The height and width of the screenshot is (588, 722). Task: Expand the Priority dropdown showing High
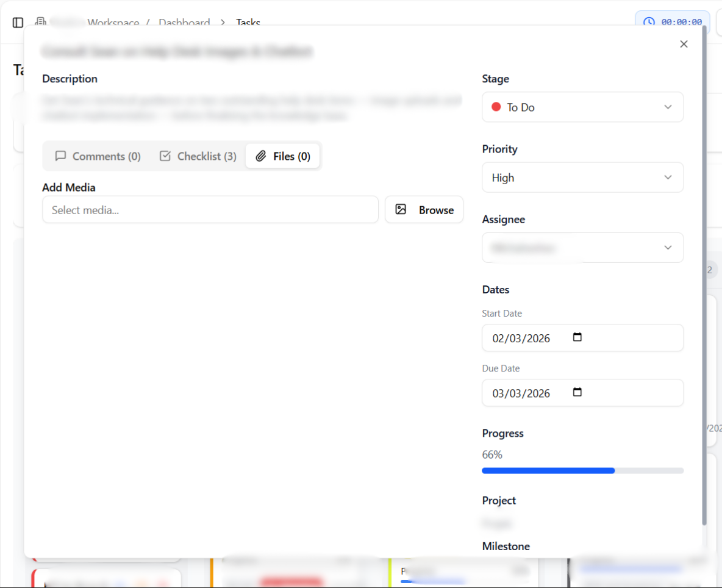(x=582, y=177)
